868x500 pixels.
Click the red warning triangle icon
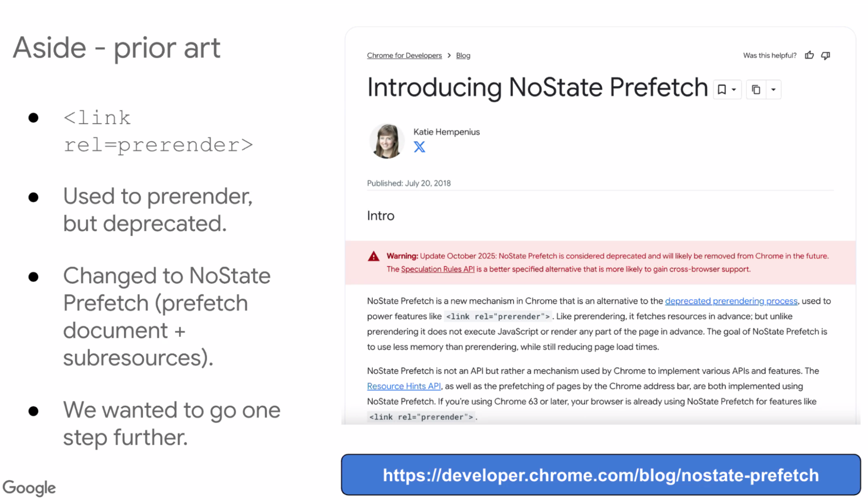373,257
